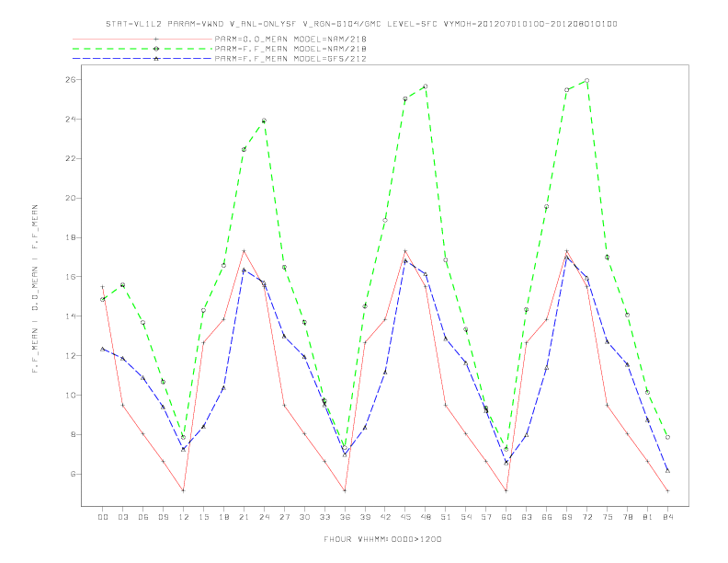
Task: Click x-axis tick label 57
Action: (486, 517)
